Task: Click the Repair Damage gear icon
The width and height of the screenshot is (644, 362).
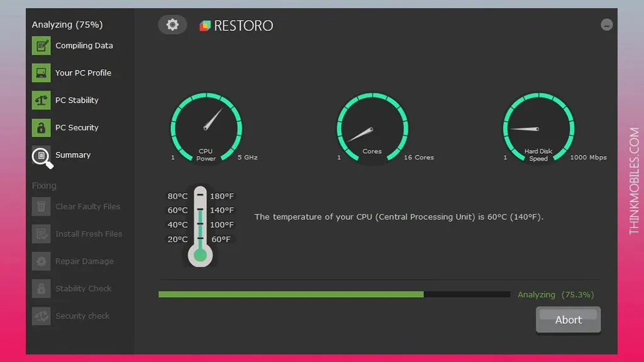Action: pos(41,261)
